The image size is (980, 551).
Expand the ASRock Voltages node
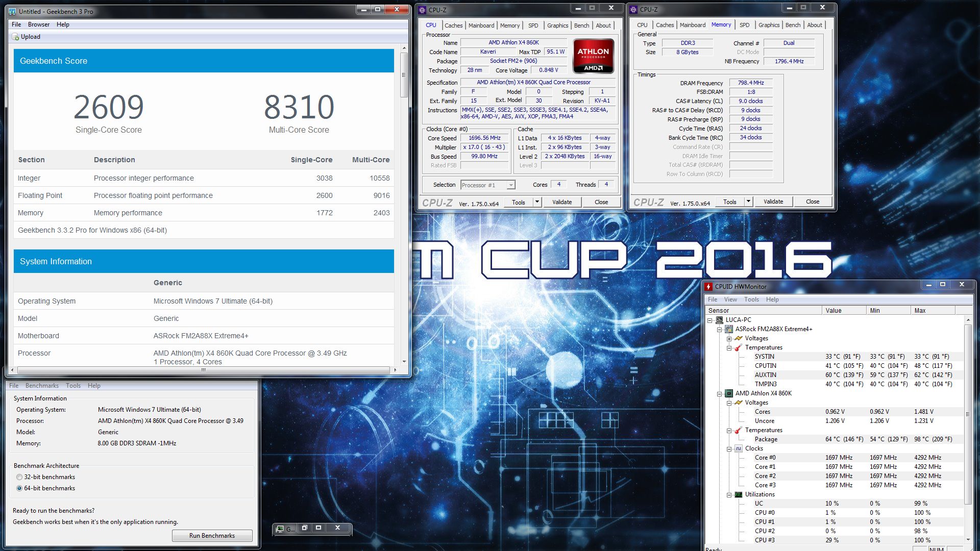(729, 338)
